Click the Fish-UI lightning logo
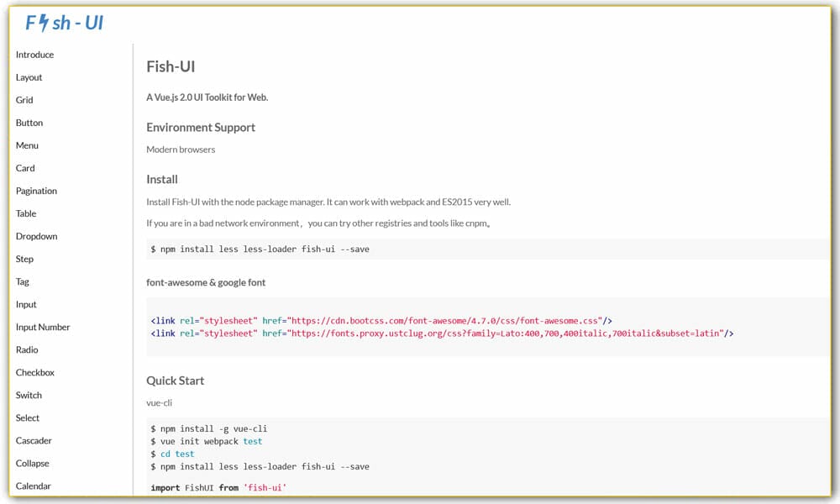The width and height of the screenshot is (840, 504). coord(64,23)
